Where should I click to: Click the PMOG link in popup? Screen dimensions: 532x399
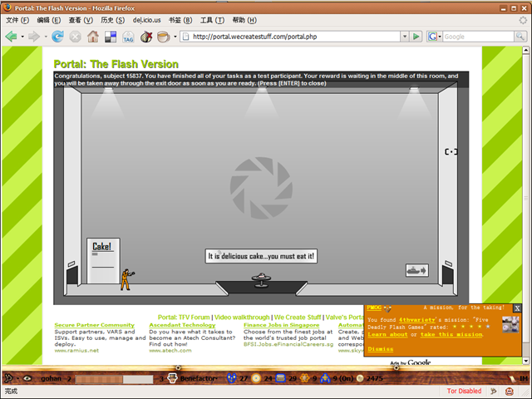(x=374, y=308)
